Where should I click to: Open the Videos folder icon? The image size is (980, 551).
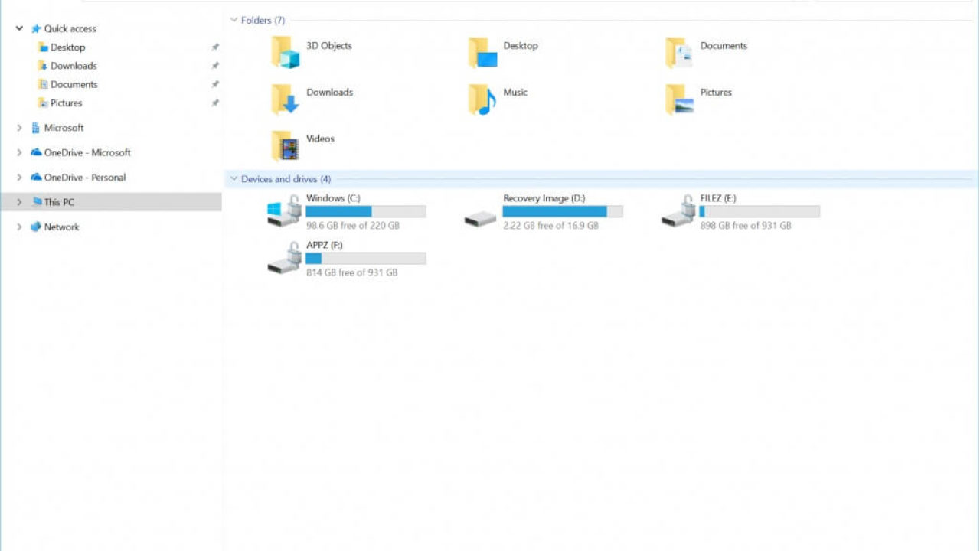pyautogui.click(x=285, y=146)
